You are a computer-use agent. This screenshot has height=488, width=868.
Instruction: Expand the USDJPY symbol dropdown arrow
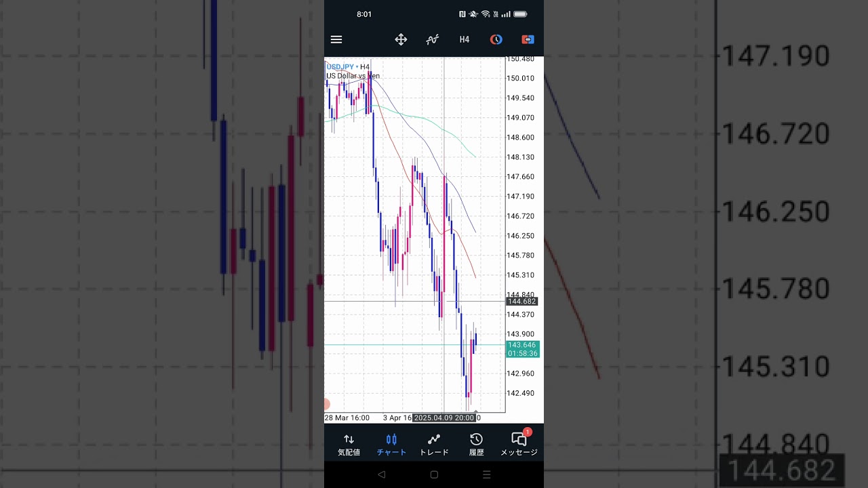click(x=357, y=67)
